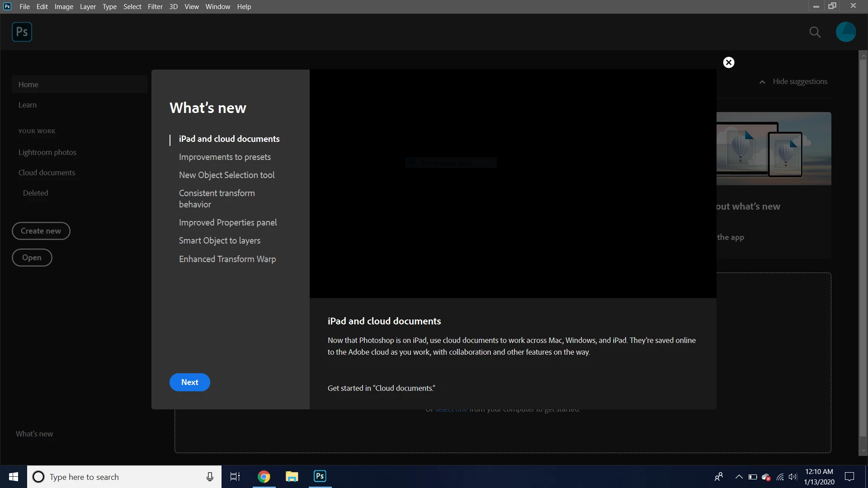Open the Filter menu
The width and height of the screenshot is (868, 488).
coord(155,7)
